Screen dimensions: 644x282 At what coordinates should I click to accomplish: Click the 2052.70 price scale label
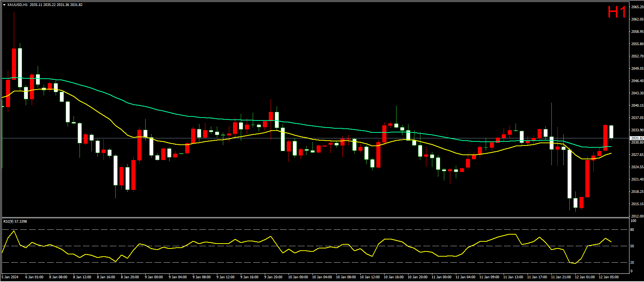637,56
